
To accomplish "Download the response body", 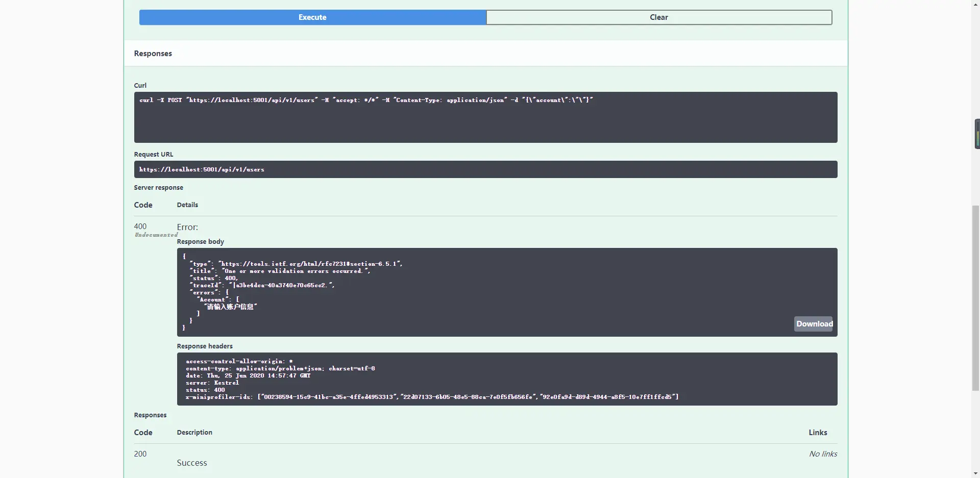I will [814, 324].
